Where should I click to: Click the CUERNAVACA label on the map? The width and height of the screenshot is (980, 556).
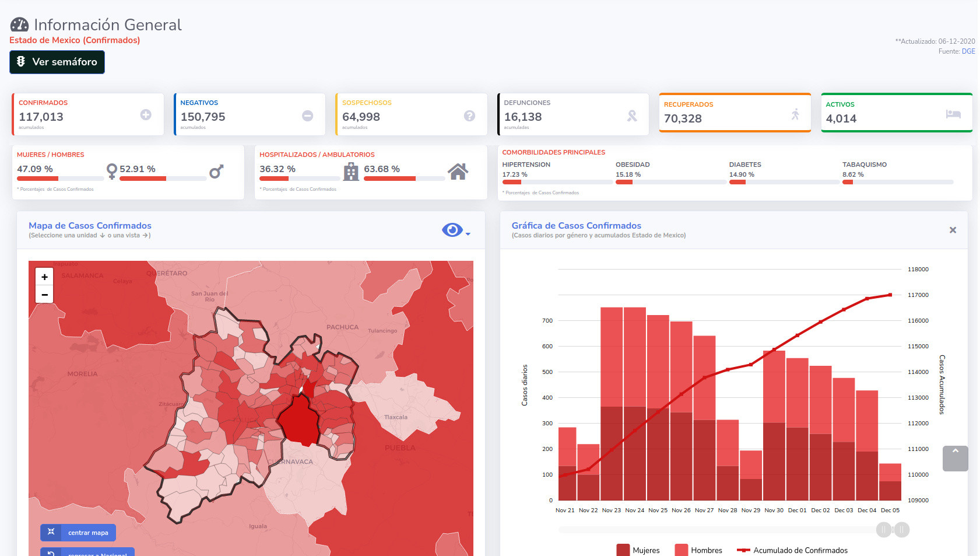click(x=290, y=462)
